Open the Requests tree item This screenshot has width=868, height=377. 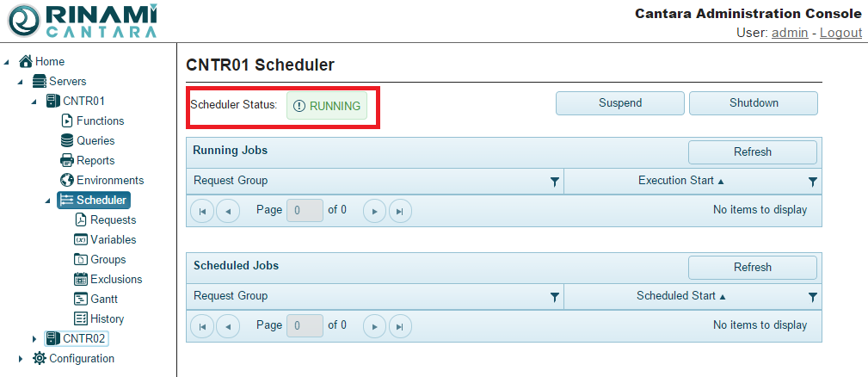pos(113,220)
